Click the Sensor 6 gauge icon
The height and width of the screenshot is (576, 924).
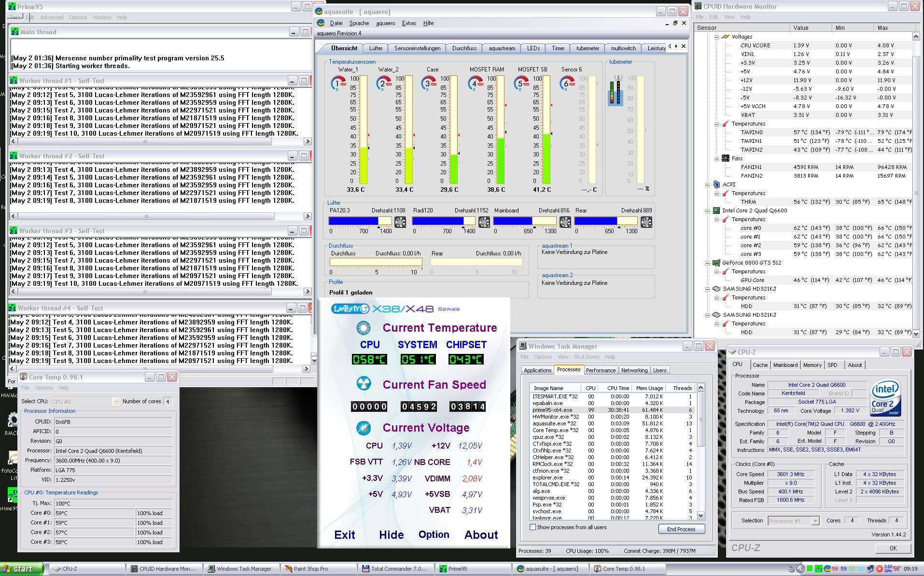coord(567,83)
